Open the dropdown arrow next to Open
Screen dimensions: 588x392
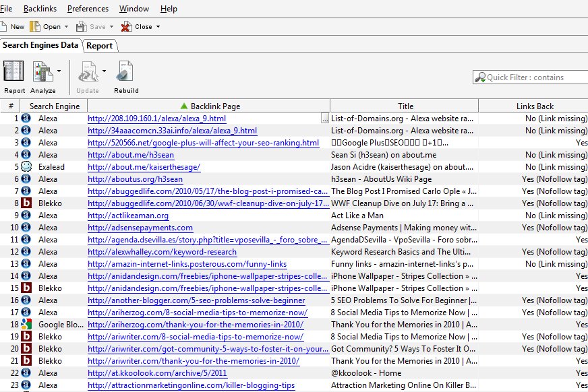(x=66, y=27)
